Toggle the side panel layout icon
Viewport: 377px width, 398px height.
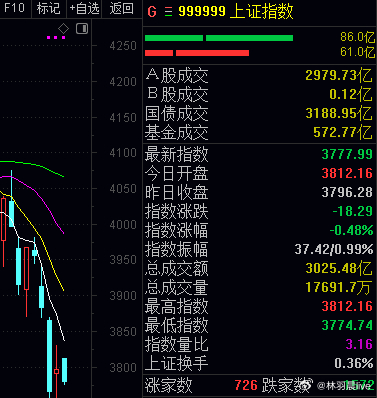tap(82, 28)
